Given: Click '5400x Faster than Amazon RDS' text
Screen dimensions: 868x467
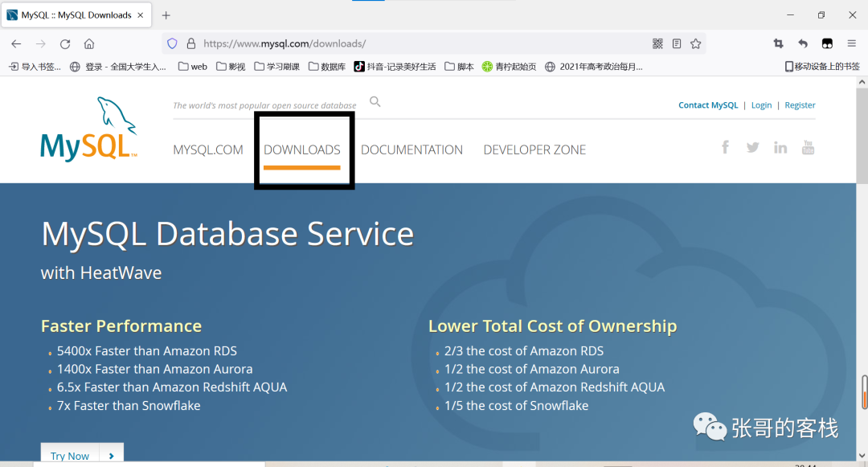Looking at the screenshot, I should click(147, 350).
